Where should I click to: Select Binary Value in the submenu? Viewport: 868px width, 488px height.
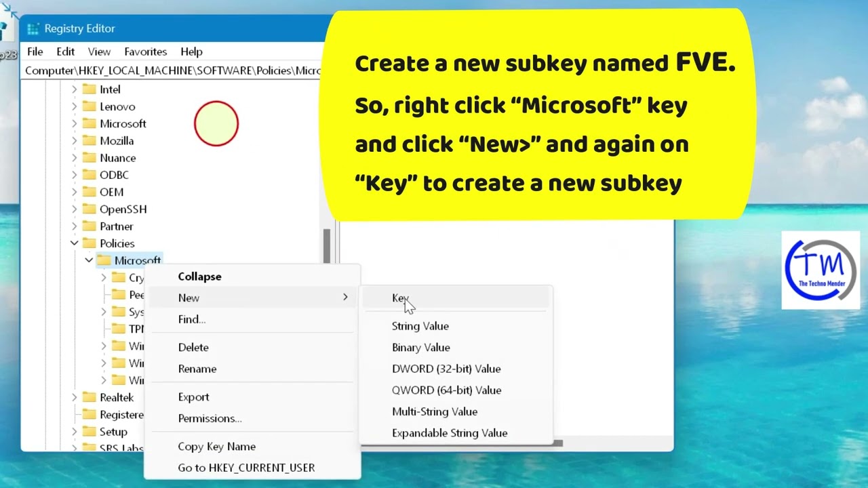[456, 347]
